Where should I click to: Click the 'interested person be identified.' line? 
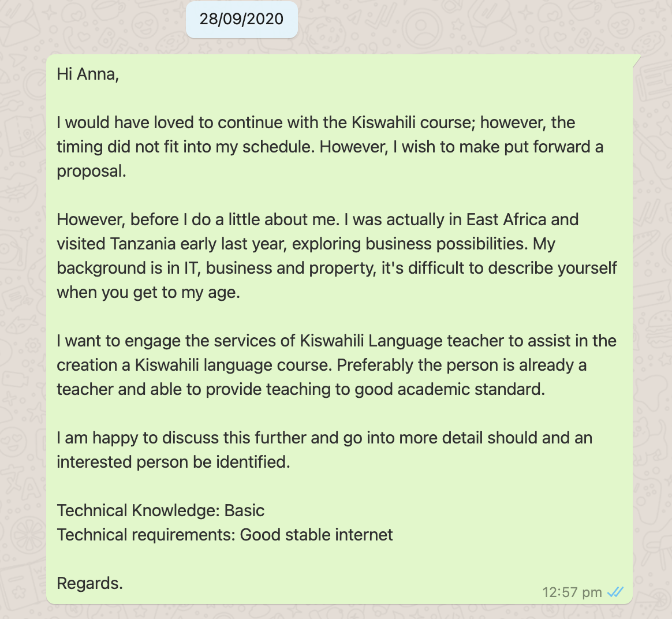[174, 462]
